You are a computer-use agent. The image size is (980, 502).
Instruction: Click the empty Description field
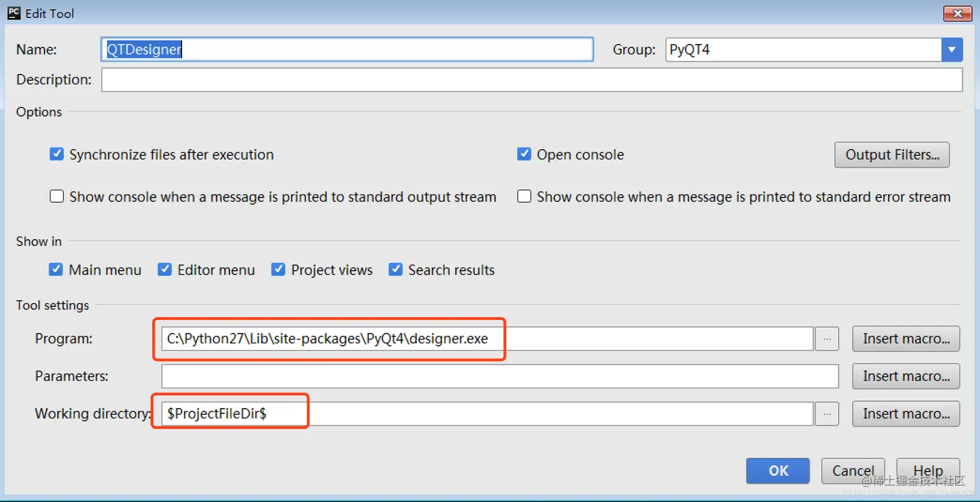click(x=532, y=80)
